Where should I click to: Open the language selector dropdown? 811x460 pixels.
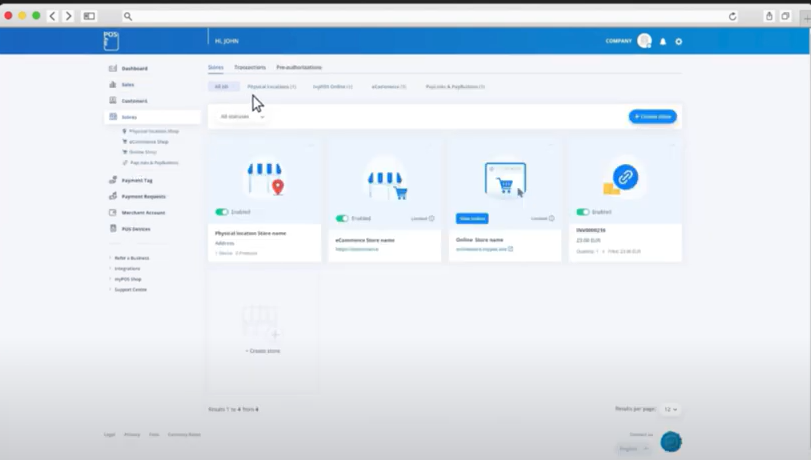(634, 449)
